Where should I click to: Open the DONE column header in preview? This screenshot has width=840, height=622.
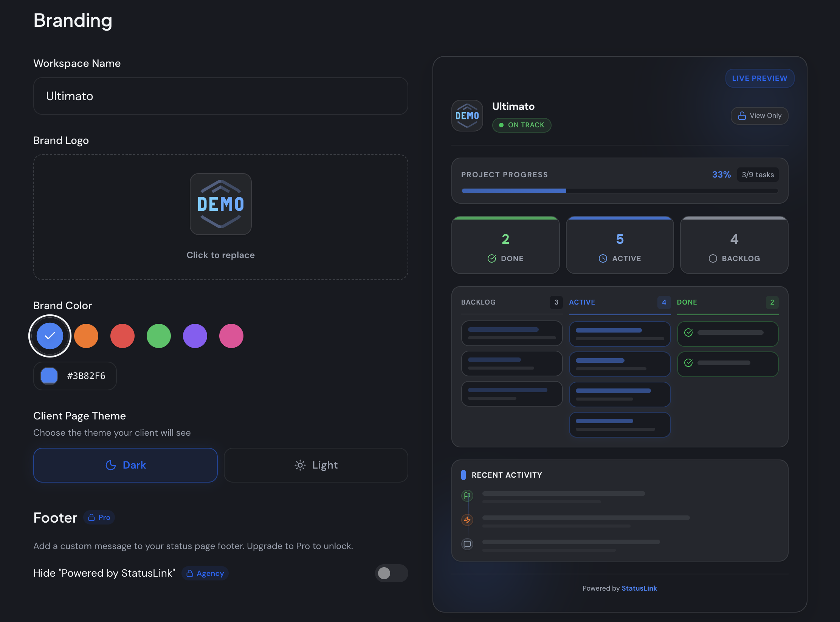pyautogui.click(x=728, y=302)
